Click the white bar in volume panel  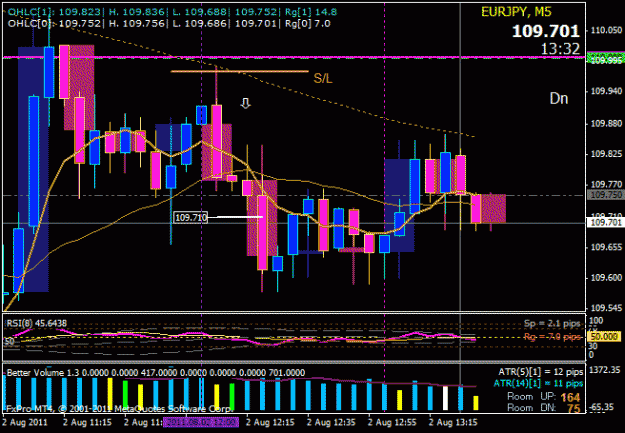445,398
